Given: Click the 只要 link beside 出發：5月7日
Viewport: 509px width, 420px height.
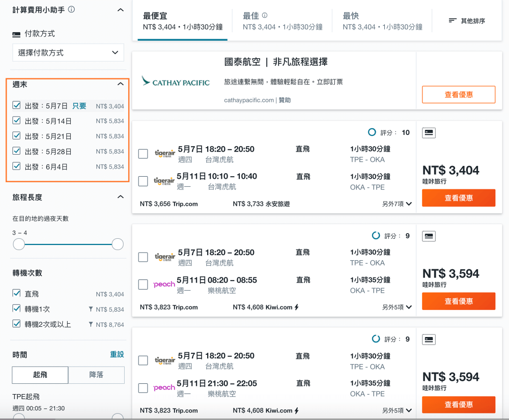Looking at the screenshot, I should 79,106.
